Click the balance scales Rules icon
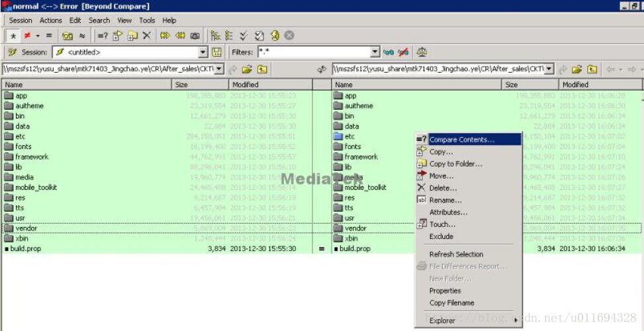 (x=422, y=52)
